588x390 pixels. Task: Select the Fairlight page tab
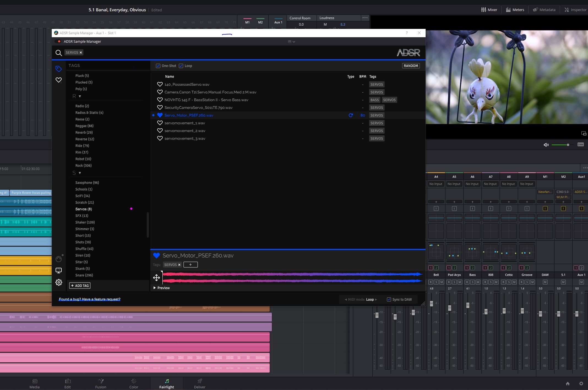[x=167, y=383]
